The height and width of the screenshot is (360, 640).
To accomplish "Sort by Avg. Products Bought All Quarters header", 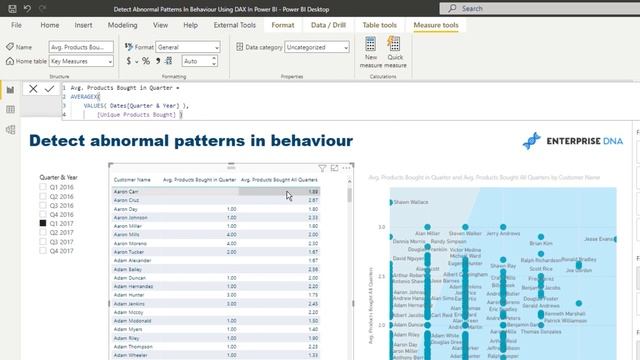I will pyautogui.click(x=279, y=180).
